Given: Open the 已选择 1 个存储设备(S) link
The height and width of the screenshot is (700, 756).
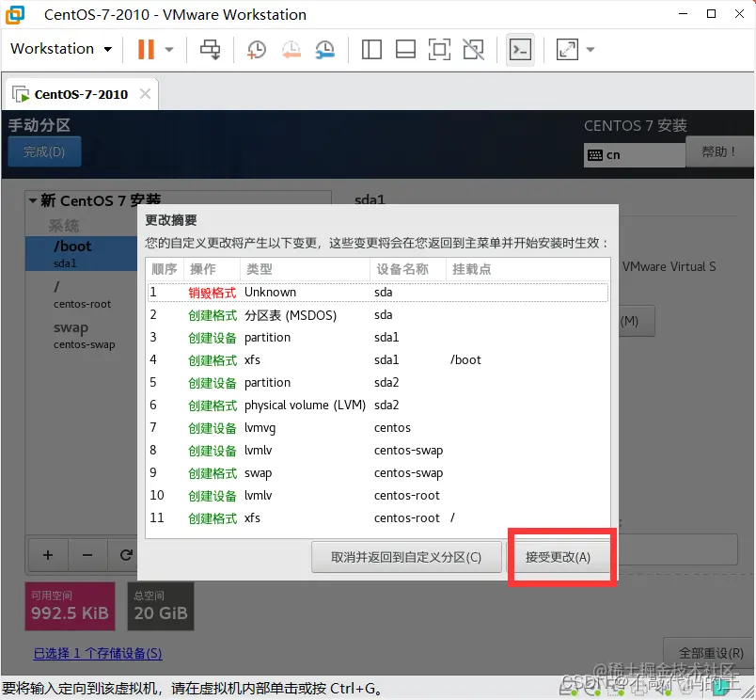Looking at the screenshot, I should (98, 653).
